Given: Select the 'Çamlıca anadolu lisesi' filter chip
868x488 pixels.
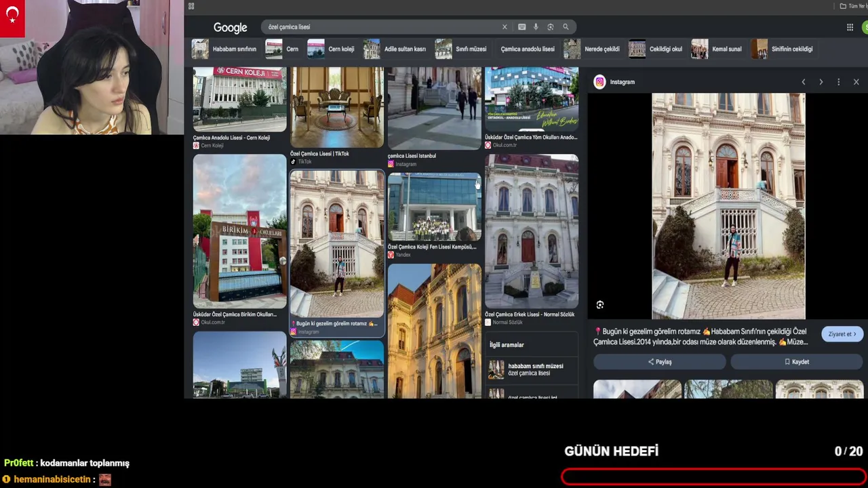Looking at the screenshot, I should [527, 49].
